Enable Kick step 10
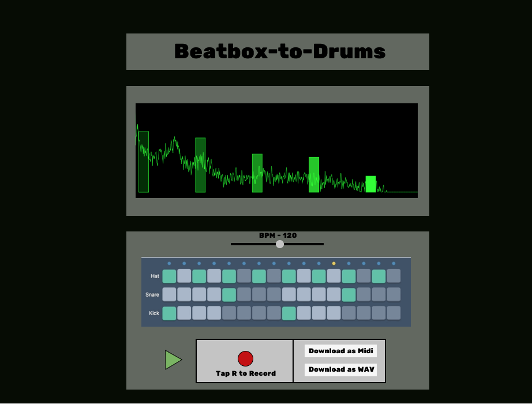This screenshot has width=532, height=404. pyautogui.click(x=304, y=313)
